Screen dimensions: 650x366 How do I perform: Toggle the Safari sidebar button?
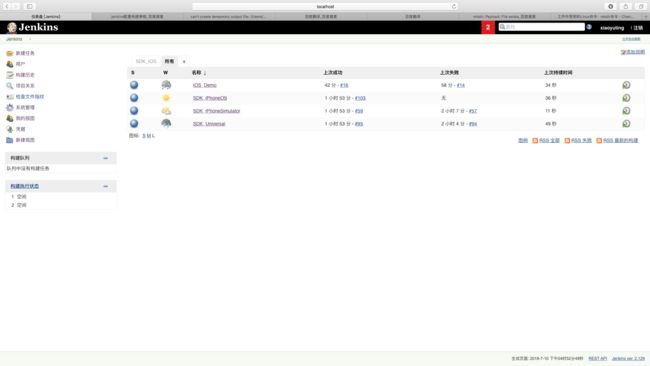29,6
